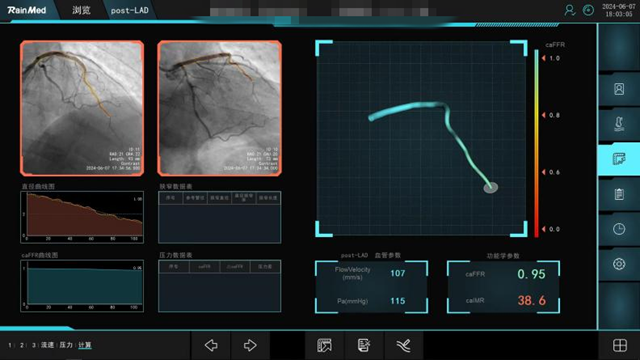This screenshot has height=360, width=640.
Task: Open the patient profile sidebar icon
Action: pos(619,89)
